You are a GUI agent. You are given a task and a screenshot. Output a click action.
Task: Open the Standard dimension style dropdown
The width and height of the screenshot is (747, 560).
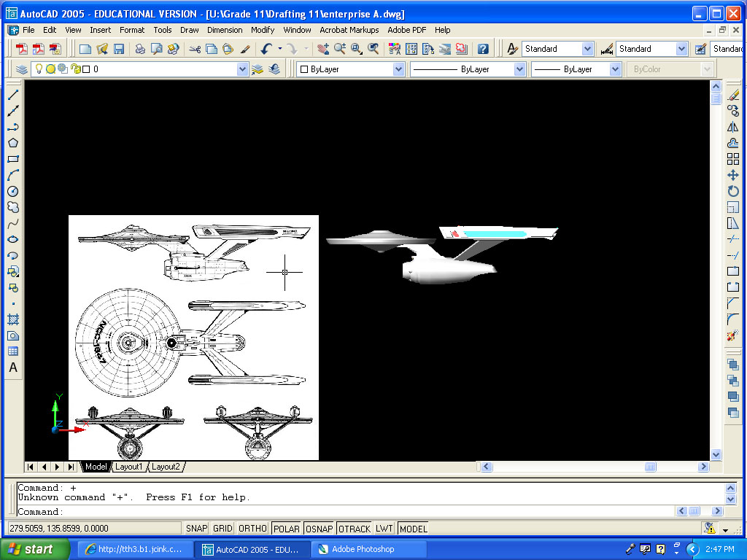click(681, 49)
